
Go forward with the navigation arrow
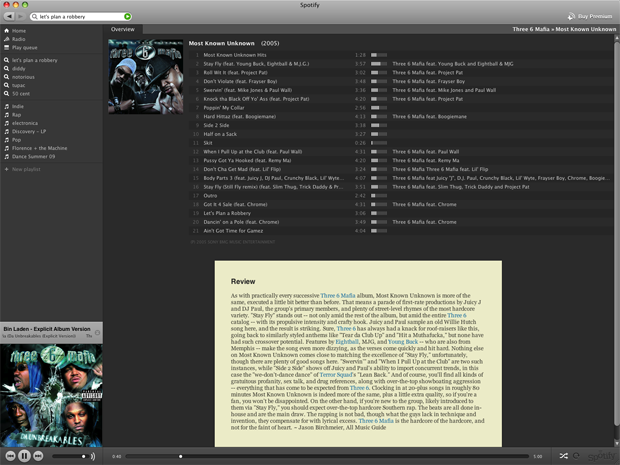point(21,16)
